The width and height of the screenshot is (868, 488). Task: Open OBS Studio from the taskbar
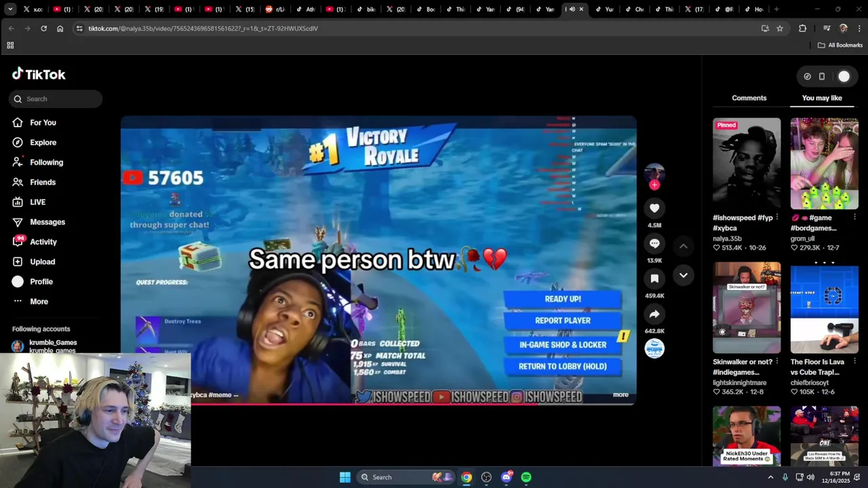[x=486, y=477]
